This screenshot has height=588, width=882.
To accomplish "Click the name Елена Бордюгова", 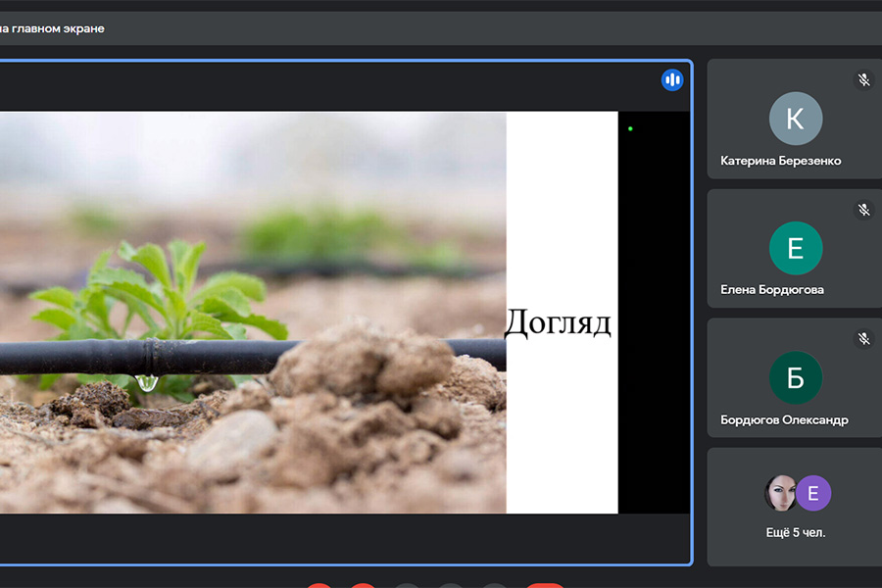I will (772, 290).
